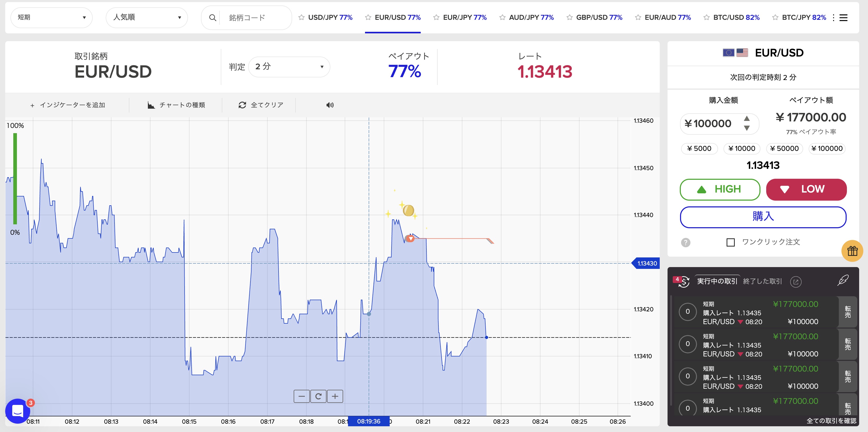Image resolution: width=868 pixels, height=432 pixels.
Task: Open the gift box bonus icon
Action: pos(852,251)
